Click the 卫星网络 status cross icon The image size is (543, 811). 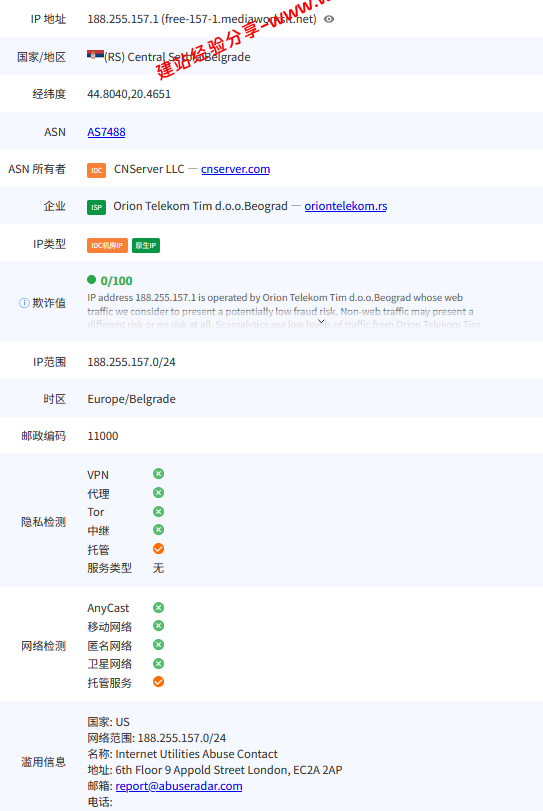[159, 664]
